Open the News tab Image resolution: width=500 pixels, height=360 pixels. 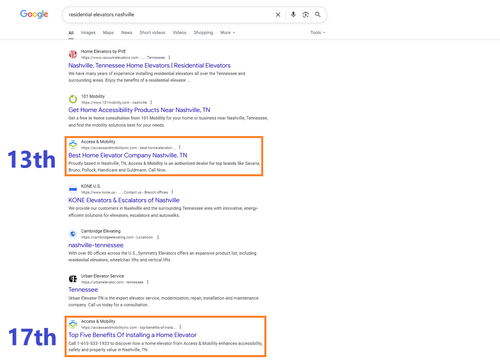click(127, 33)
